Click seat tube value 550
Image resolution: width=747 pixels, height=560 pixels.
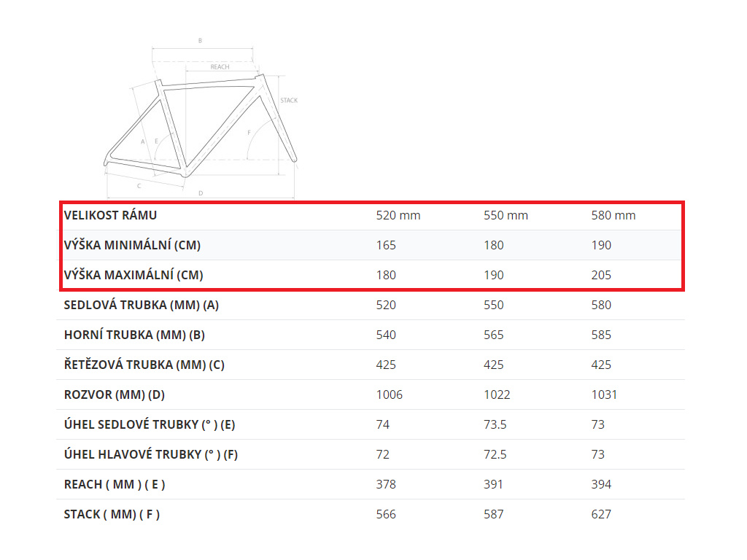pyautogui.click(x=494, y=306)
